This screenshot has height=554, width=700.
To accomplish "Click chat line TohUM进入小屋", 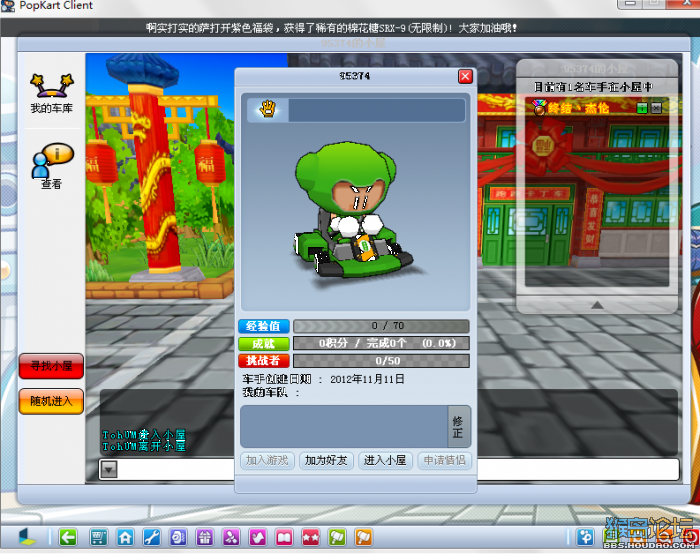I will pos(144,434).
